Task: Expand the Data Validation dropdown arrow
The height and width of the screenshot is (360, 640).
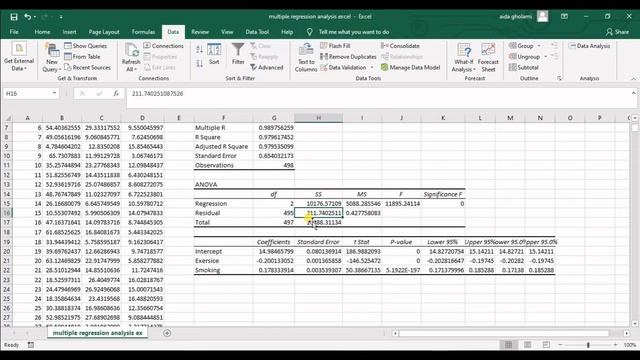Action: pos(372,67)
